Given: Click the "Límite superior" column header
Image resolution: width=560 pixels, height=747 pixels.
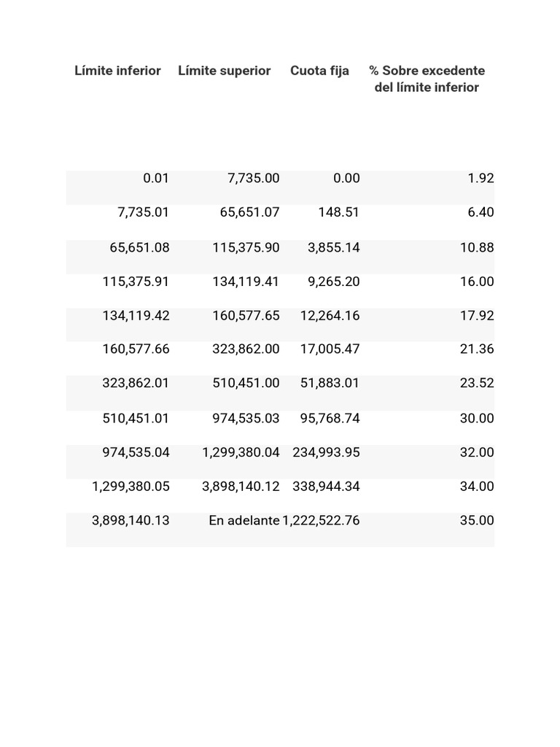Looking at the screenshot, I should tap(224, 71).
